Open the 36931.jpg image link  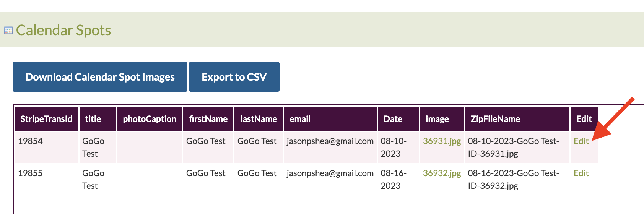coord(442,141)
